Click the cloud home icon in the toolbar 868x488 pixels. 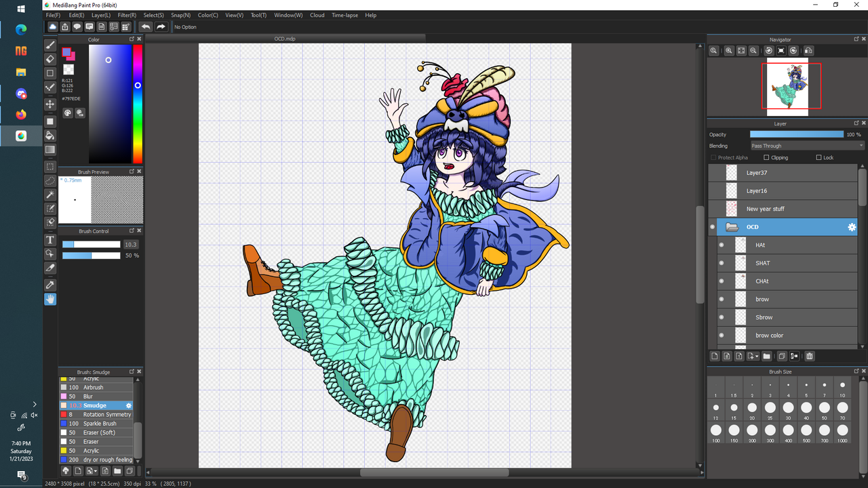click(52, 27)
